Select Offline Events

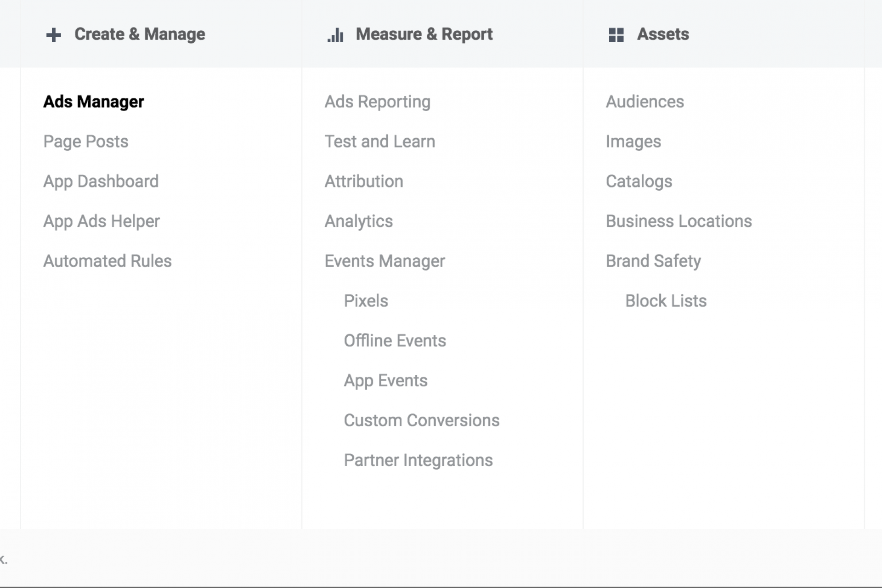click(395, 341)
